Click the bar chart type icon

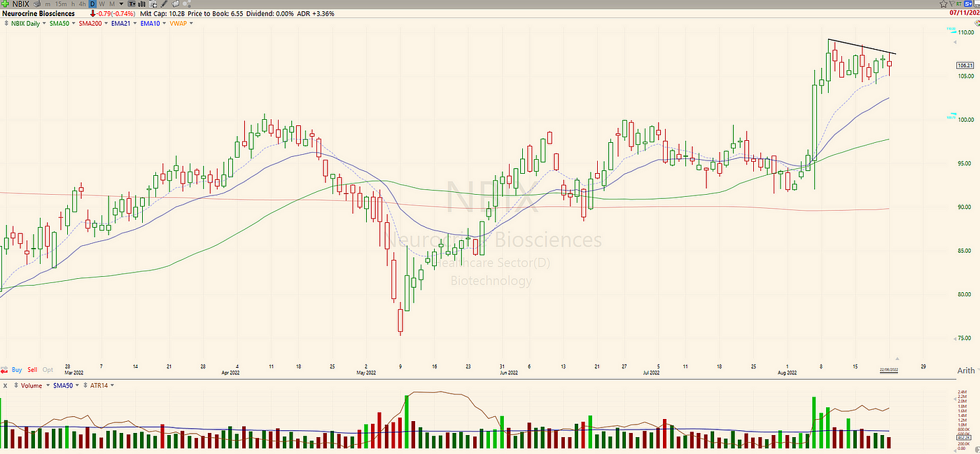[x=141, y=4]
